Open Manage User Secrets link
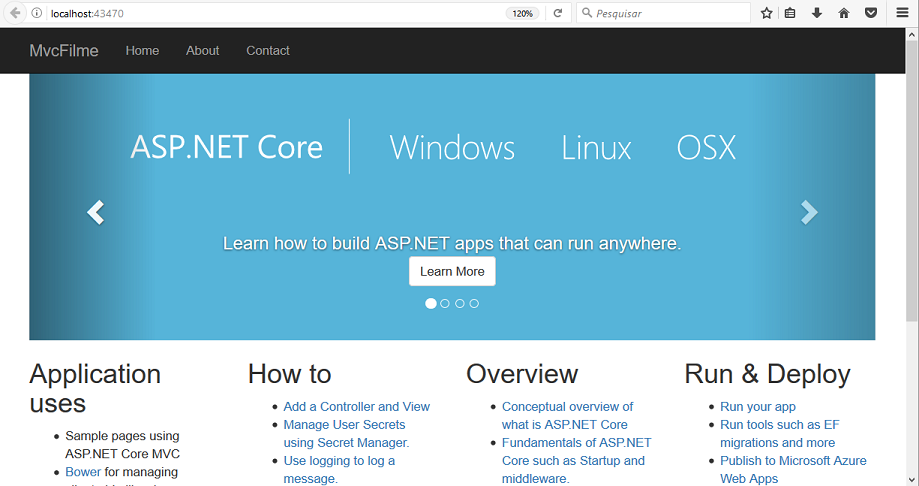 tap(346, 433)
